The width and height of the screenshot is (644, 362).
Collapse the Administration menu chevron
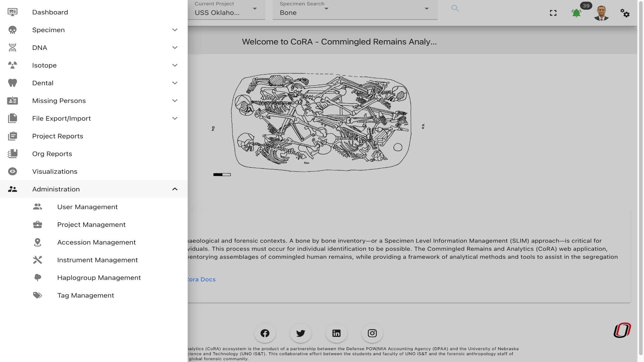point(175,189)
